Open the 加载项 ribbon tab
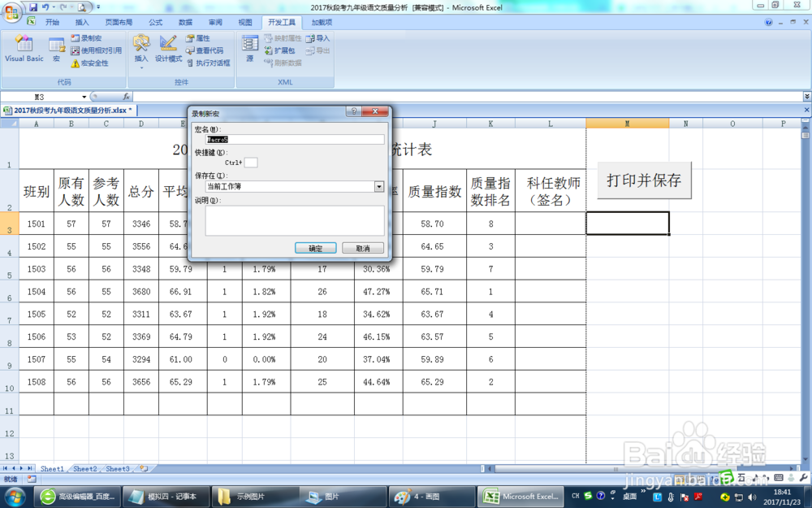The width and height of the screenshot is (812, 508). 322,22
